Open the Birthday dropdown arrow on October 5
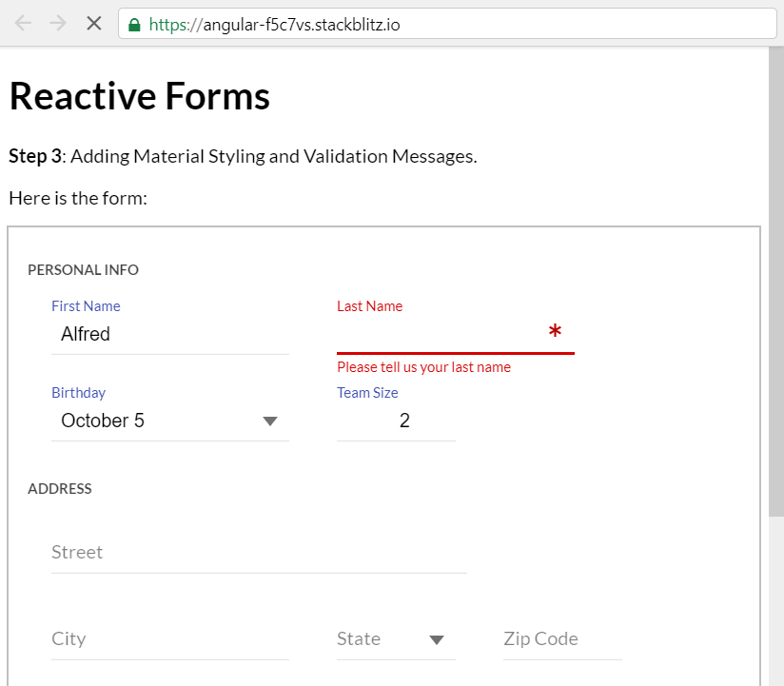This screenshot has height=686, width=784. tap(269, 421)
